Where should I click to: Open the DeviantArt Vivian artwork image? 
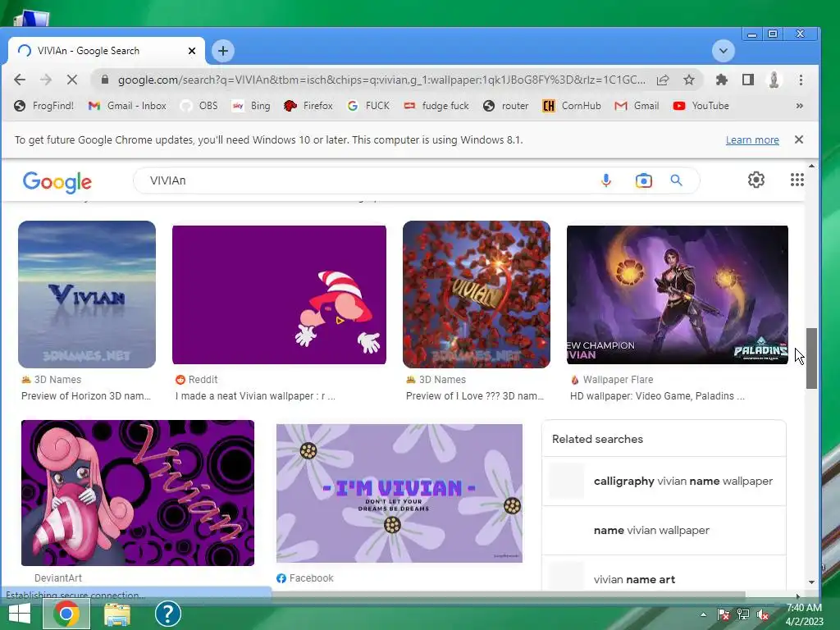click(138, 493)
